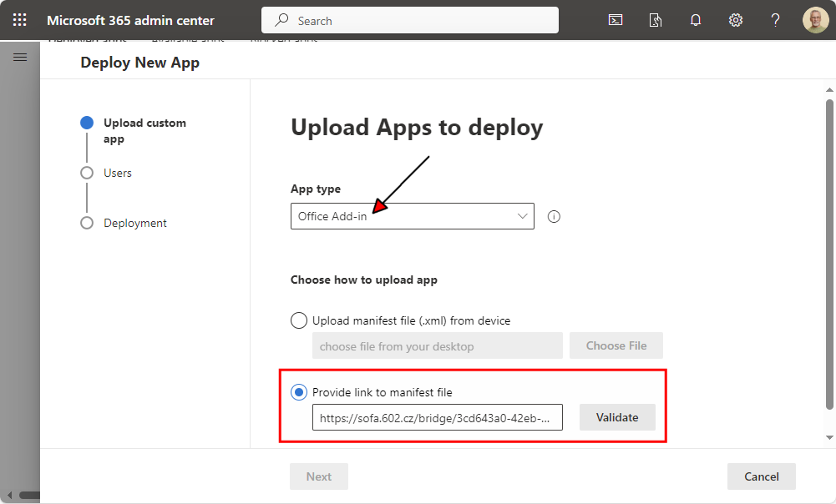Cancel the Deploy New App wizard
This screenshot has width=836, height=504.
pos(762,476)
